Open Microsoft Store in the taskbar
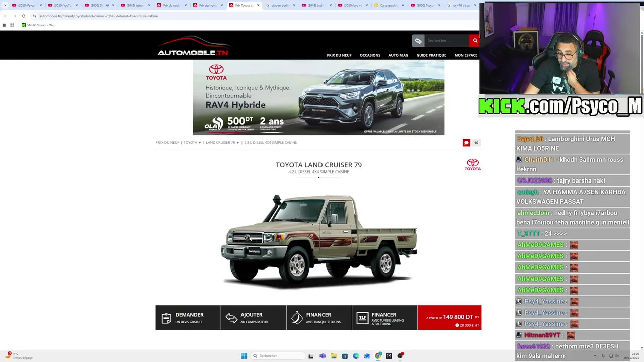 click(x=345, y=356)
